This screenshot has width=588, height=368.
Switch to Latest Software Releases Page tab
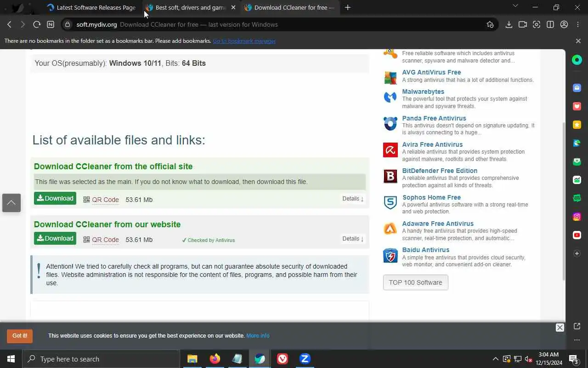pyautogui.click(x=91, y=7)
